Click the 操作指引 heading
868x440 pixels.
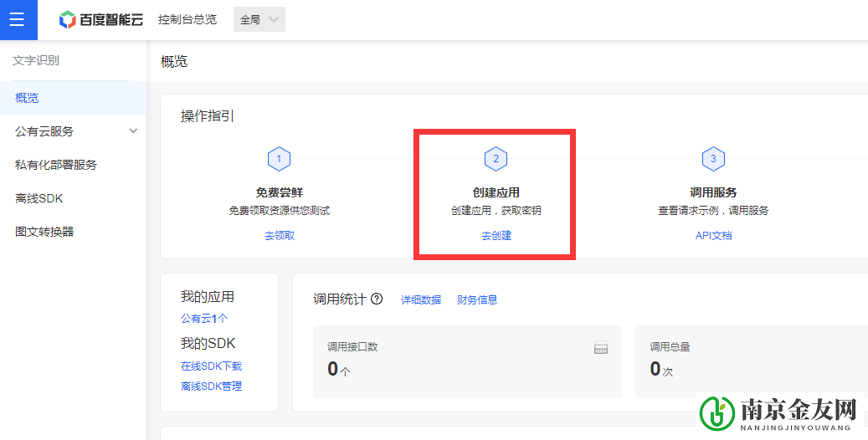[x=208, y=116]
